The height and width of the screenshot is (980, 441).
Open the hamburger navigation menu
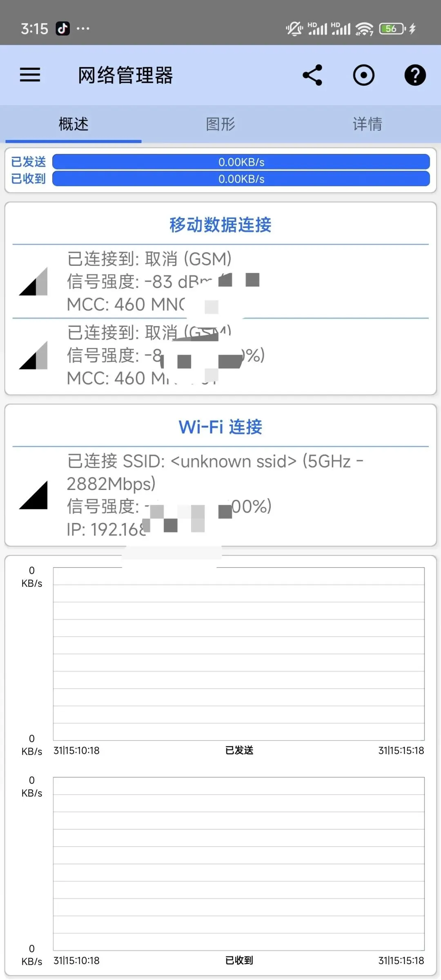[30, 75]
